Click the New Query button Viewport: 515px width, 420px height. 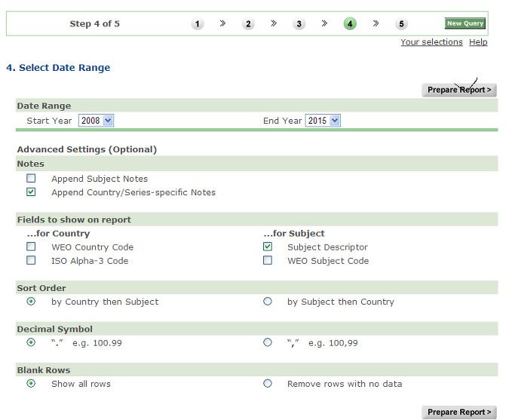coord(464,23)
